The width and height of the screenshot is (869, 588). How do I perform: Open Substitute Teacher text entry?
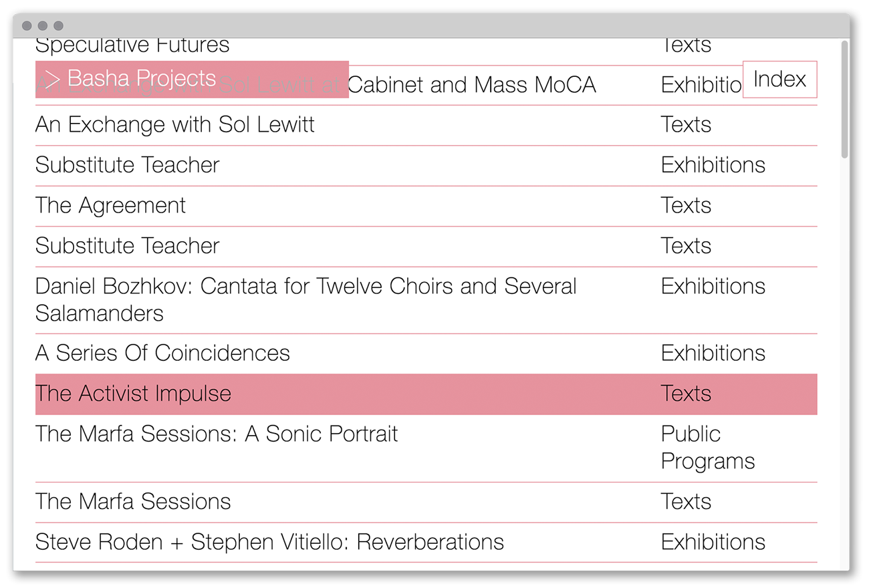click(128, 246)
